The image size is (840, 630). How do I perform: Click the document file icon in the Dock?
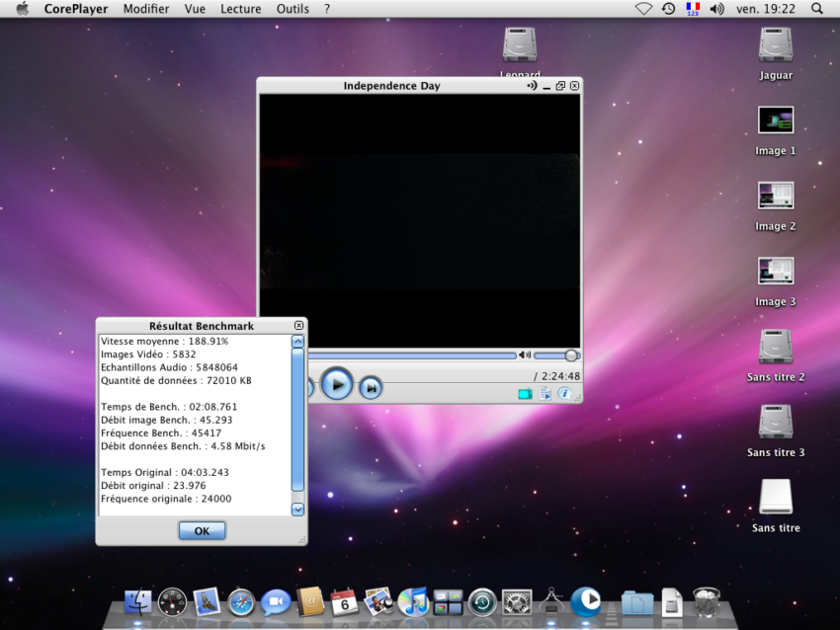point(672,602)
